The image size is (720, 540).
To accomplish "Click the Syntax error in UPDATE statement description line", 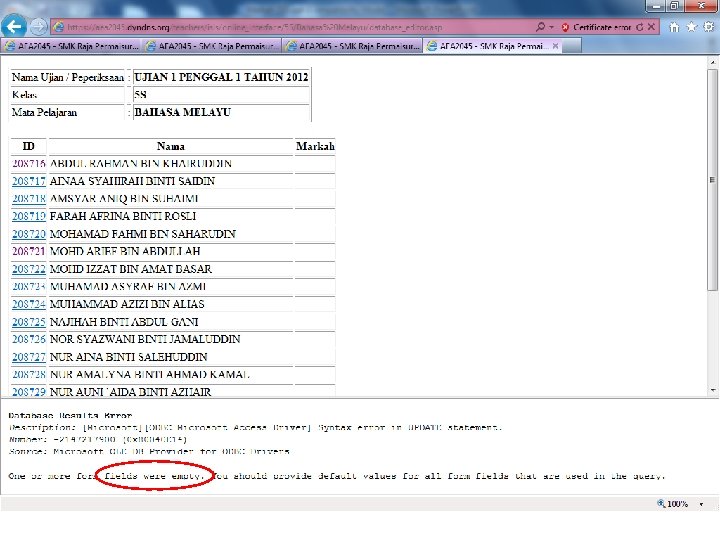I will [x=255, y=428].
